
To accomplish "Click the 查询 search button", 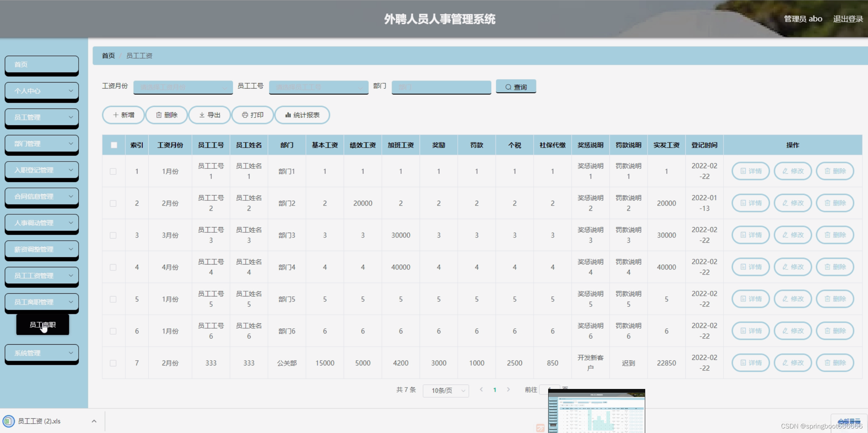I will point(516,87).
